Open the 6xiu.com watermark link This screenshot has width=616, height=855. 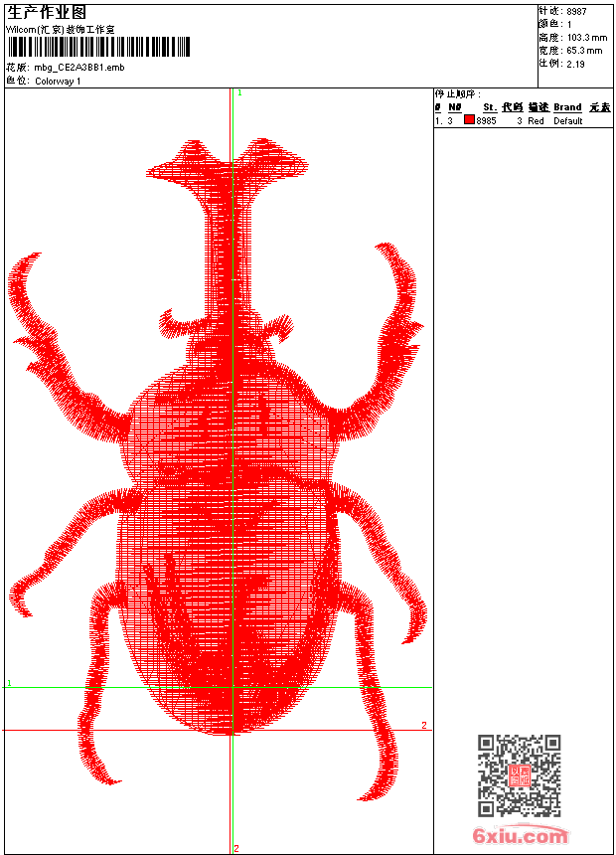tap(520, 836)
